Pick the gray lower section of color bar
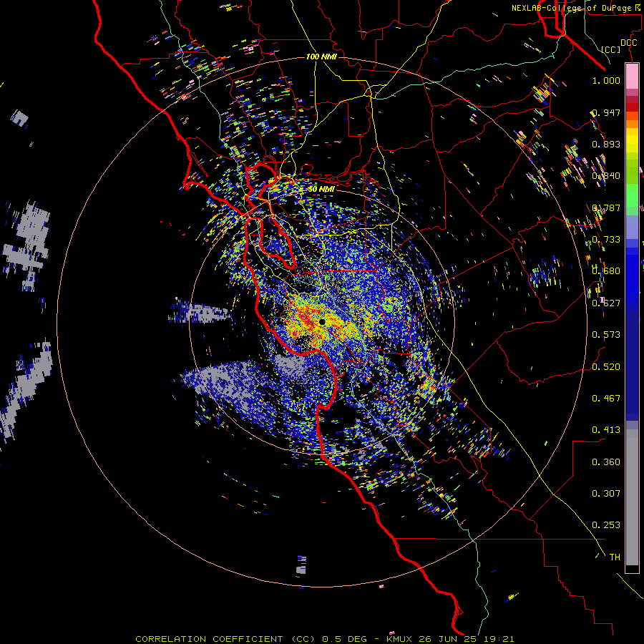Image resolution: width=644 pixels, height=644 pixels. point(632,497)
